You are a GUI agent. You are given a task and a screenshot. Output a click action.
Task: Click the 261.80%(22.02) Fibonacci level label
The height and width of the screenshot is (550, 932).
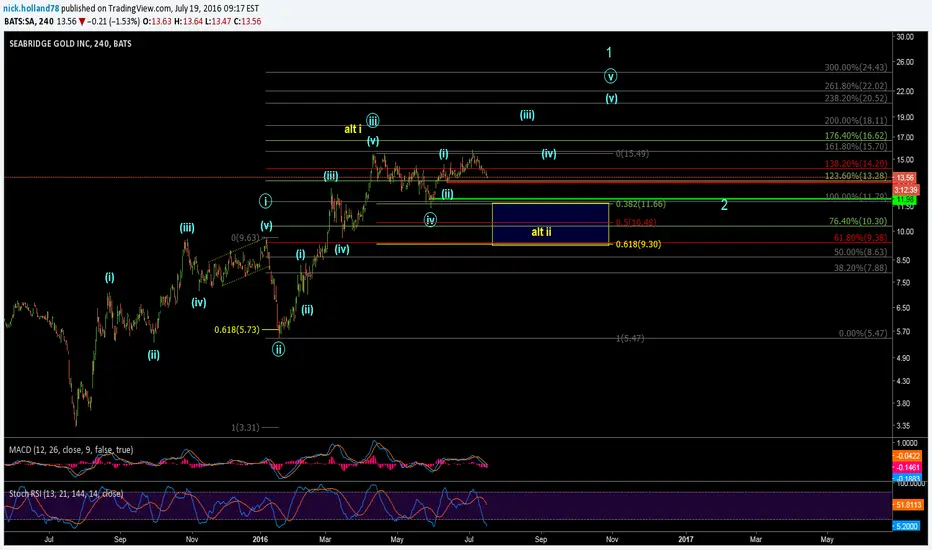click(x=855, y=86)
